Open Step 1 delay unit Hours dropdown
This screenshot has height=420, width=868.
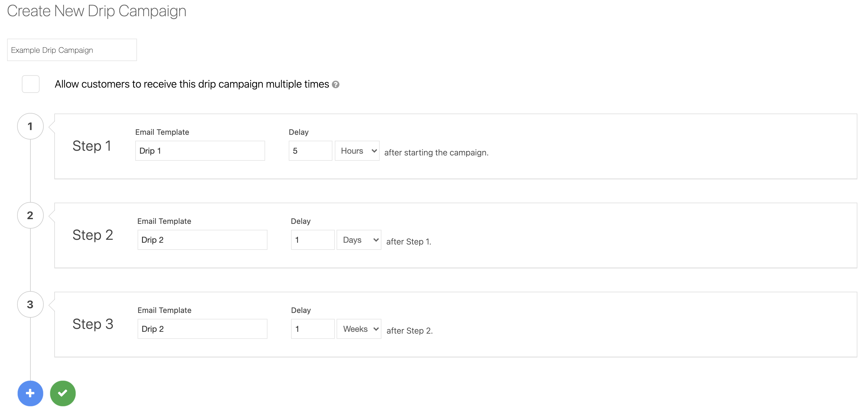[x=357, y=150]
